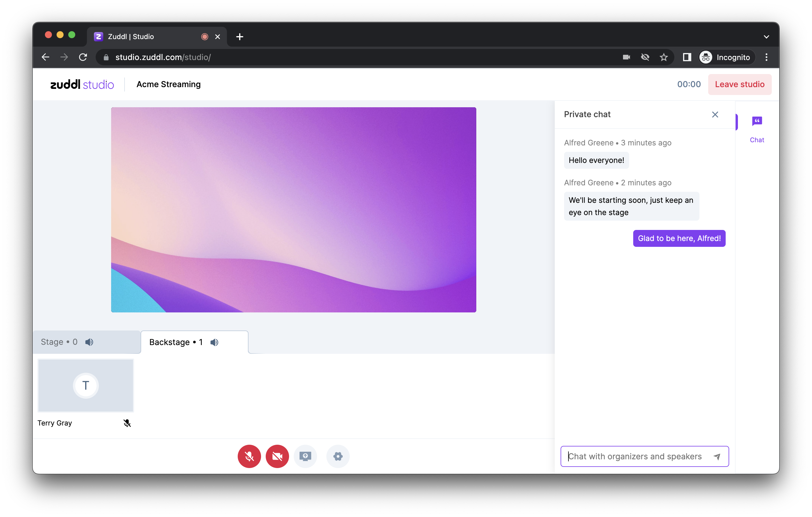
Task: Click the zuddl studio logo
Action: (82, 84)
